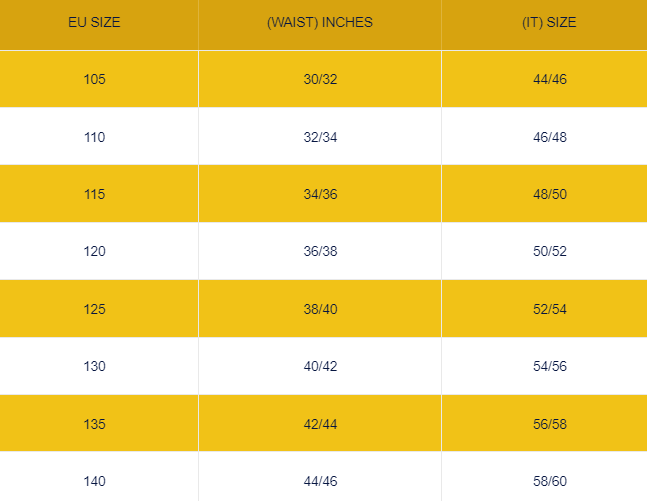Select the EU size 135 cell

tap(95, 424)
